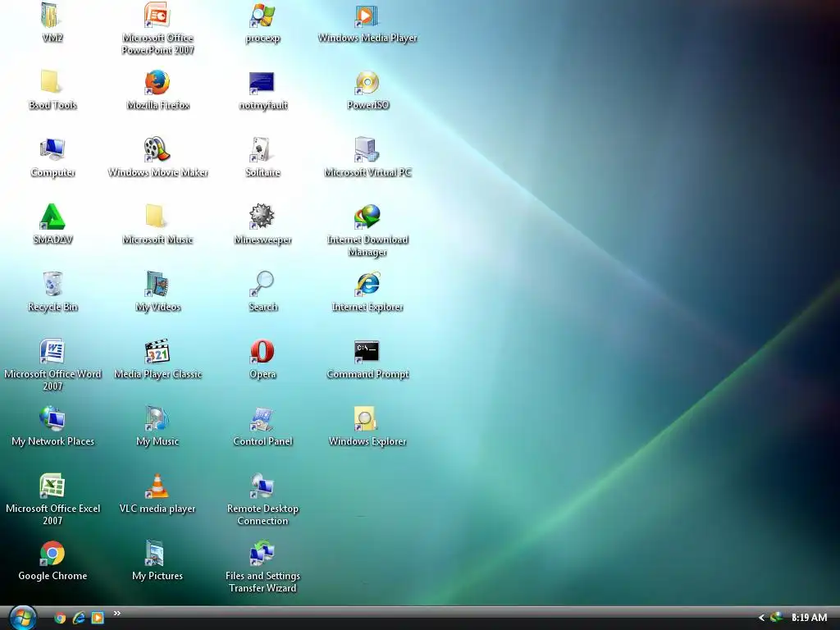The height and width of the screenshot is (630, 840).
Task: Launch Mozilla Firefox from desktop
Action: click(157, 82)
